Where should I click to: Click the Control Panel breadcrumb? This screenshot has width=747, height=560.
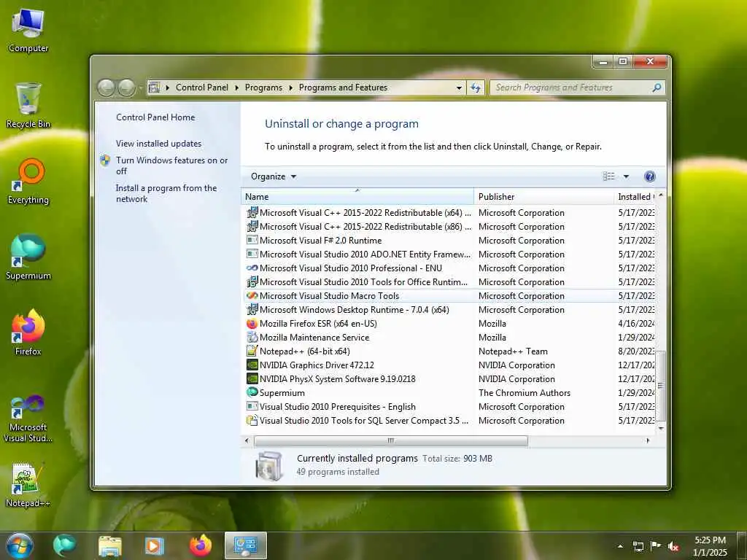(202, 87)
